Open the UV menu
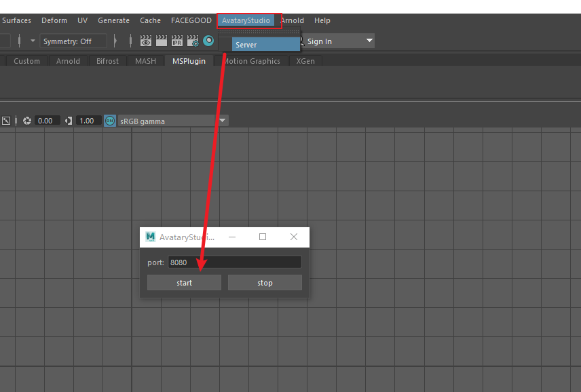The image size is (581, 392). tap(83, 21)
